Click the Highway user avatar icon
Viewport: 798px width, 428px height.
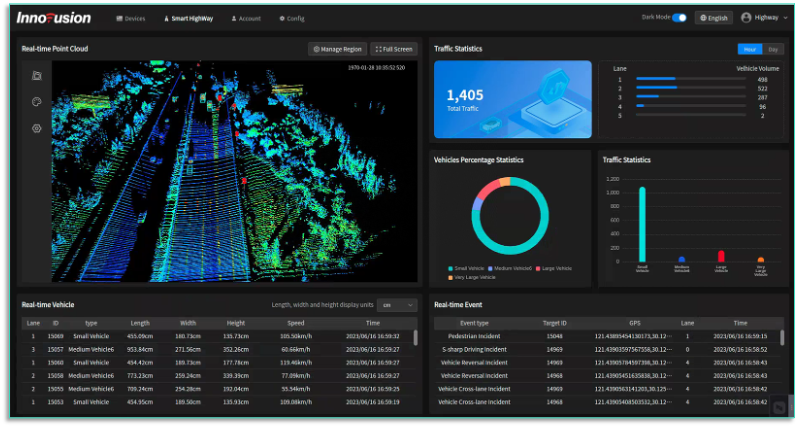(x=746, y=18)
